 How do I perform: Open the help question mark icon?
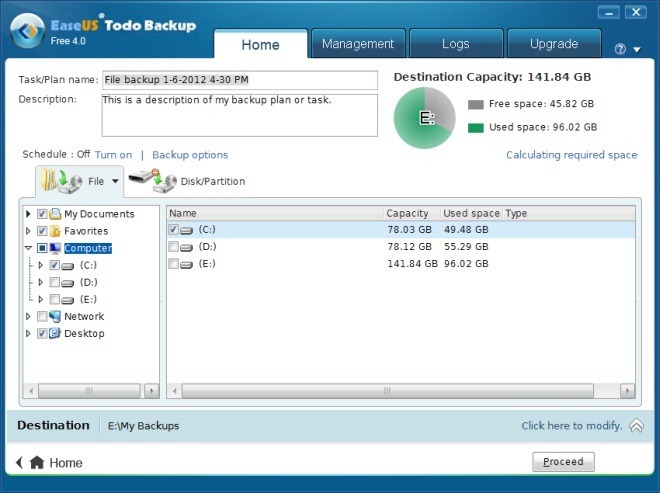[x=620, y=49]
